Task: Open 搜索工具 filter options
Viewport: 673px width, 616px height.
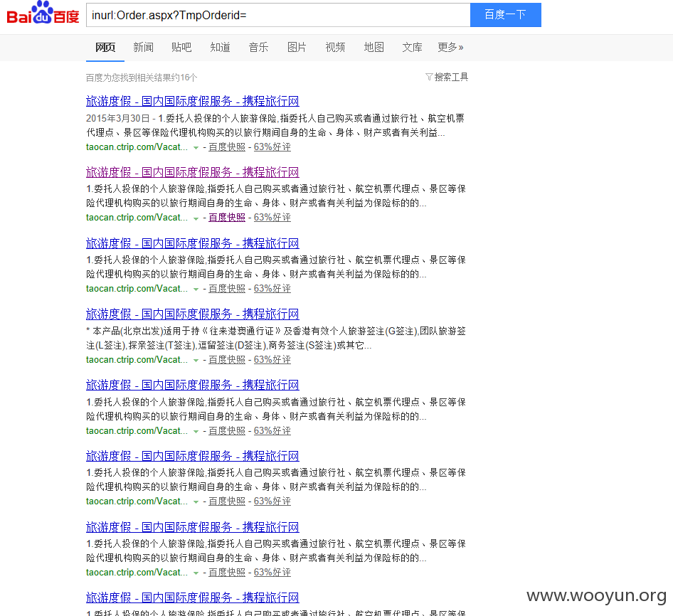Action: click(447, 78)
